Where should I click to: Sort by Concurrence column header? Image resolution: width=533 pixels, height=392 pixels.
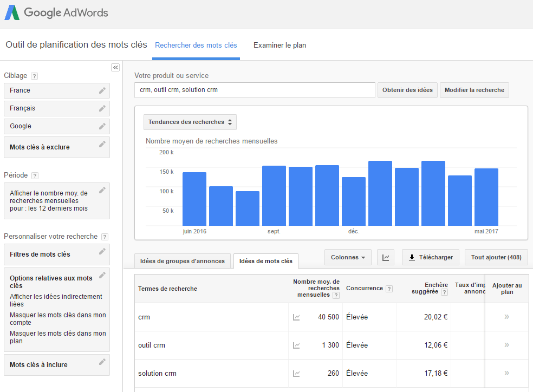tap(365, 289)
